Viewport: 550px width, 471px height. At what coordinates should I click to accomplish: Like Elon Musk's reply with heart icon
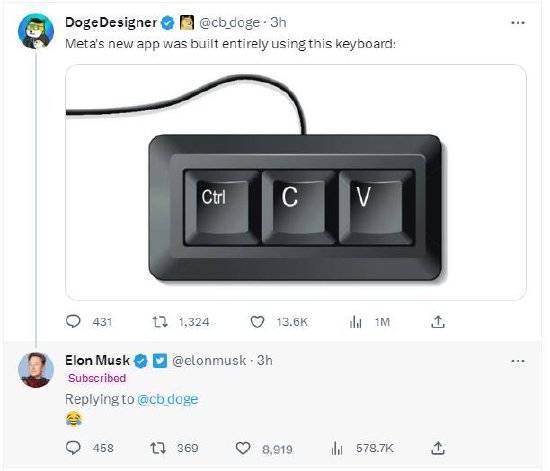(x=243, y=448)
